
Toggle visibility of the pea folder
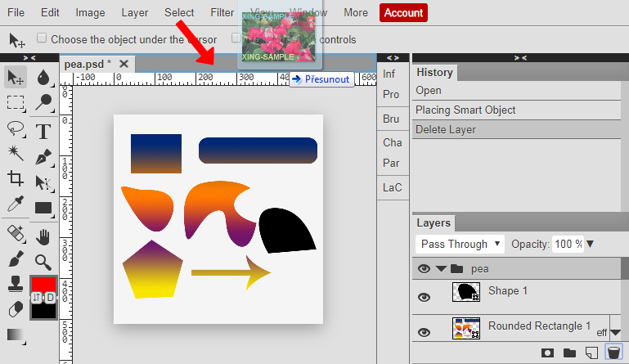point(424,268)
